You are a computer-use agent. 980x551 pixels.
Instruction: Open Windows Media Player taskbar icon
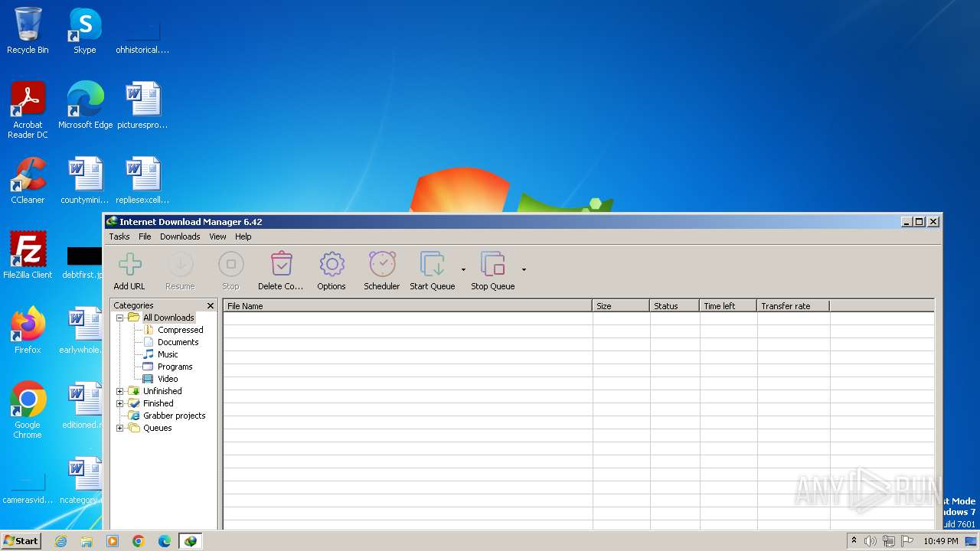click(x=113, y=541)
